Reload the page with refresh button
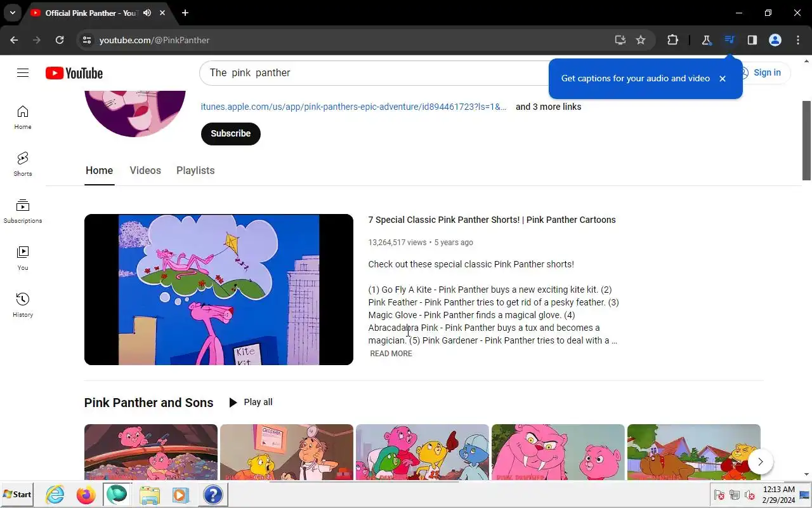The width and height of the screenshot is (812, 508). pyautogui.click(x=60, y=40)
